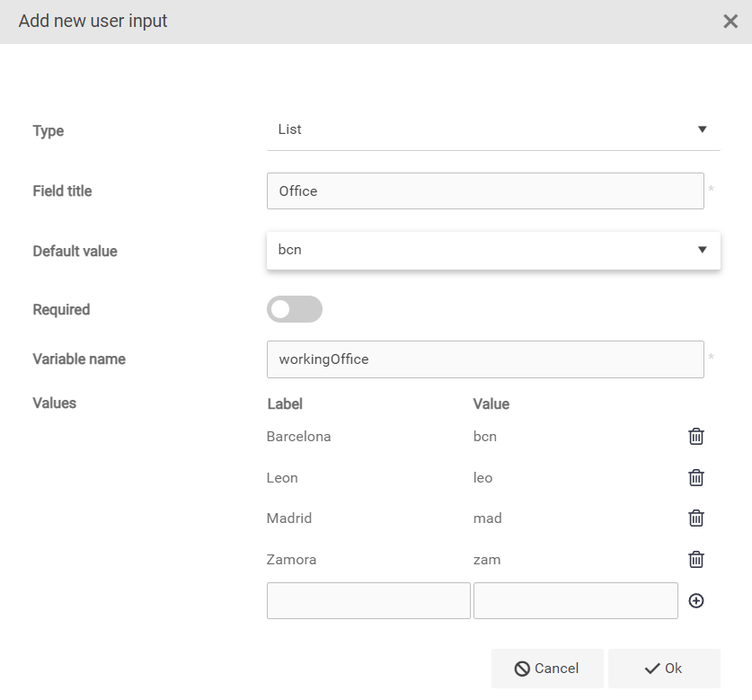Click the Cancel button
752x700 pixels.
(x=547, y=668)
